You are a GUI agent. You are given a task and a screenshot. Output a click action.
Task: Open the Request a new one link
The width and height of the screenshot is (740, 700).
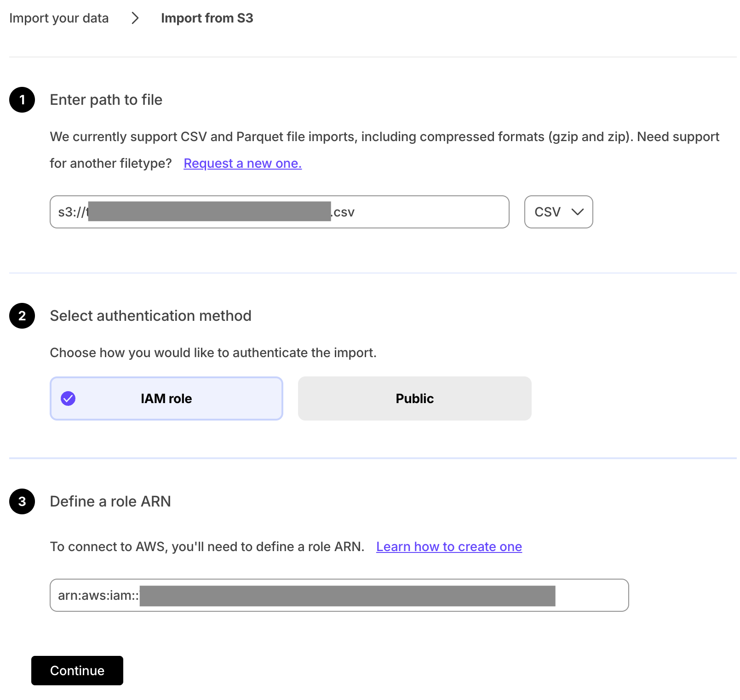242,164
